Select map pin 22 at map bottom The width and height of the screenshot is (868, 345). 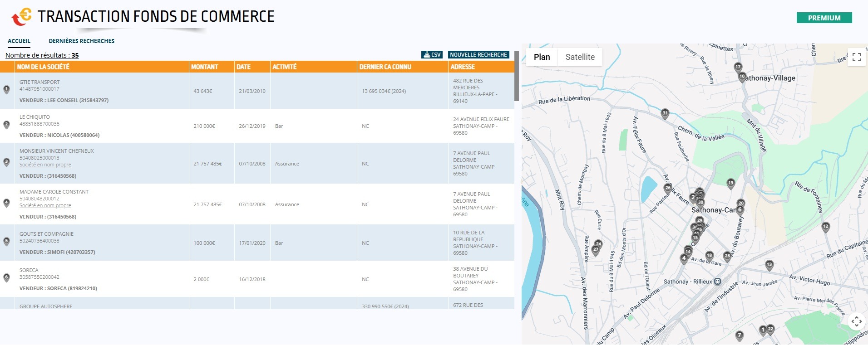click(770, 330)
